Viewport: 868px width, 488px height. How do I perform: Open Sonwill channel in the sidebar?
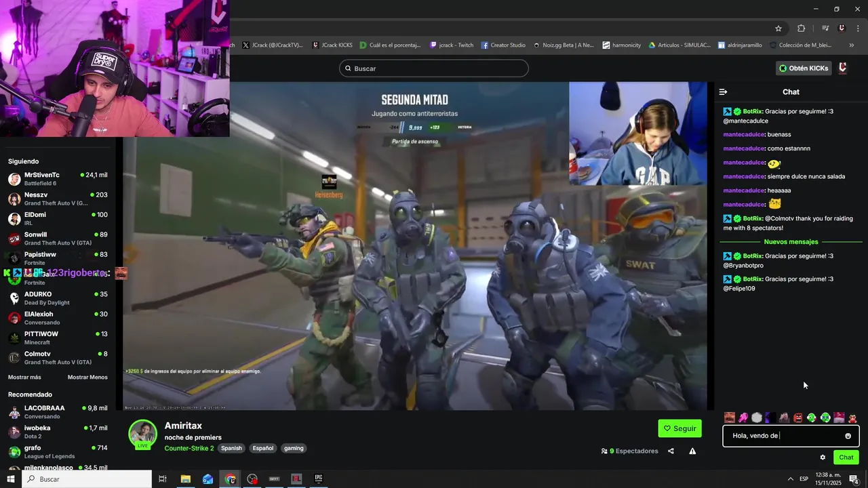58,239
